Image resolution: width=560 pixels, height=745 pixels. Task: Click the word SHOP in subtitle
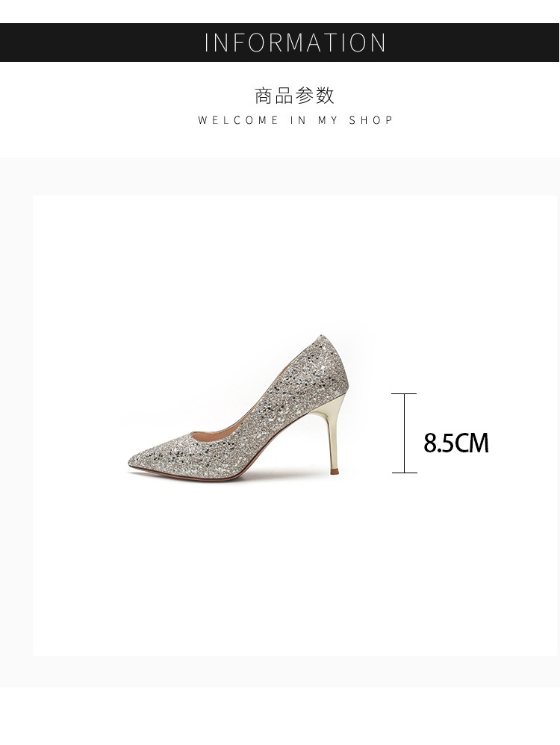point(371,120)
